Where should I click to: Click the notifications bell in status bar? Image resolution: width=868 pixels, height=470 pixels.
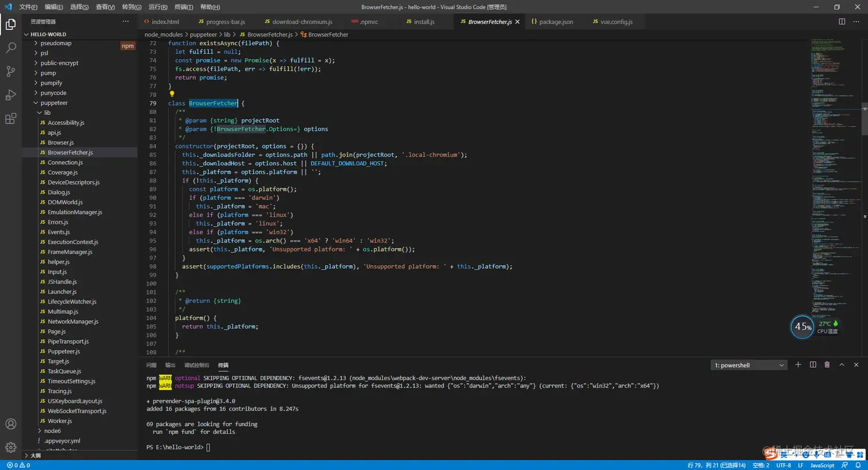(x=858, y=465)
